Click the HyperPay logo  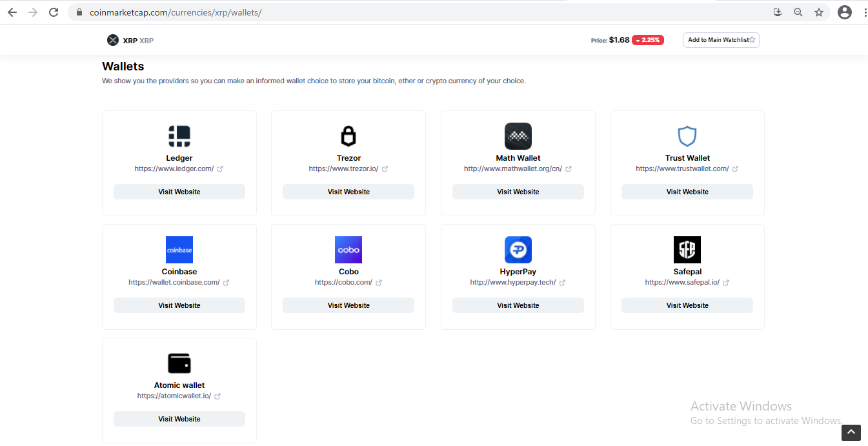(518, 250)
